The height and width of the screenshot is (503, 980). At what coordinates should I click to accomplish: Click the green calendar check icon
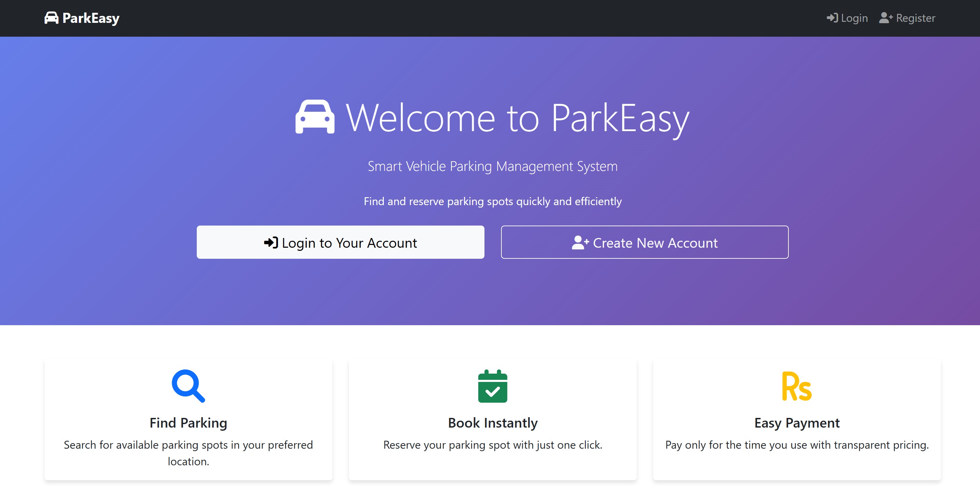click(x=492, y=386)
